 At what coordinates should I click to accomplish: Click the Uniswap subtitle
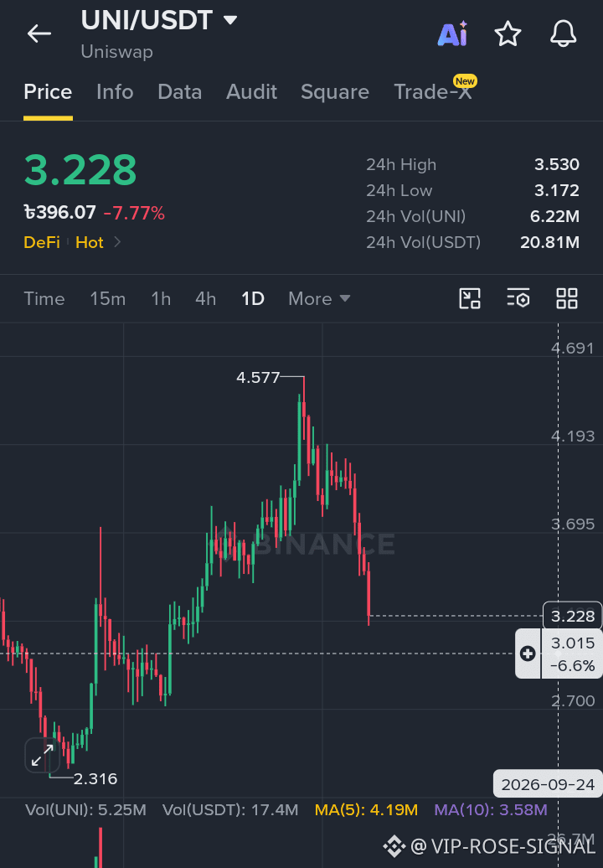[116, 52]
